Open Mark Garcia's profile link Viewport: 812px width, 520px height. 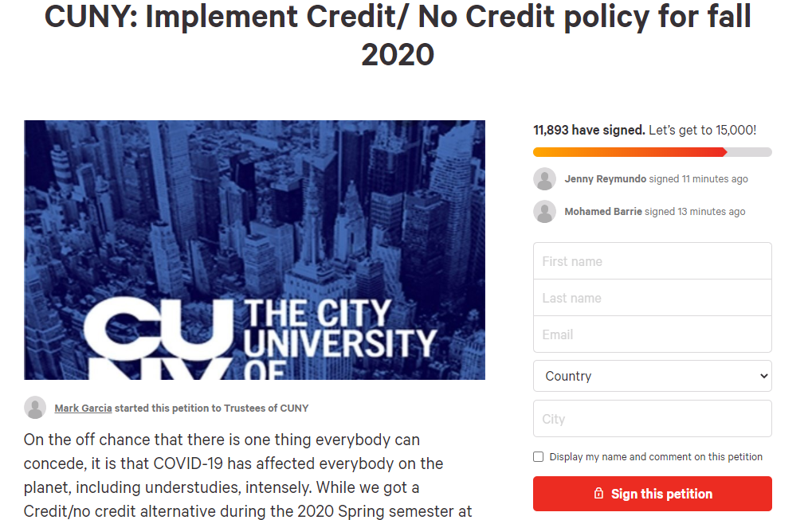84,408
